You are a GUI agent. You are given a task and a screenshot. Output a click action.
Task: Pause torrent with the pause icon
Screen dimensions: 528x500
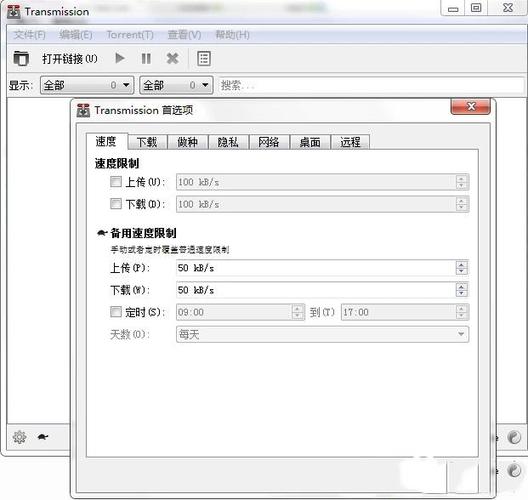pos(146,59)
